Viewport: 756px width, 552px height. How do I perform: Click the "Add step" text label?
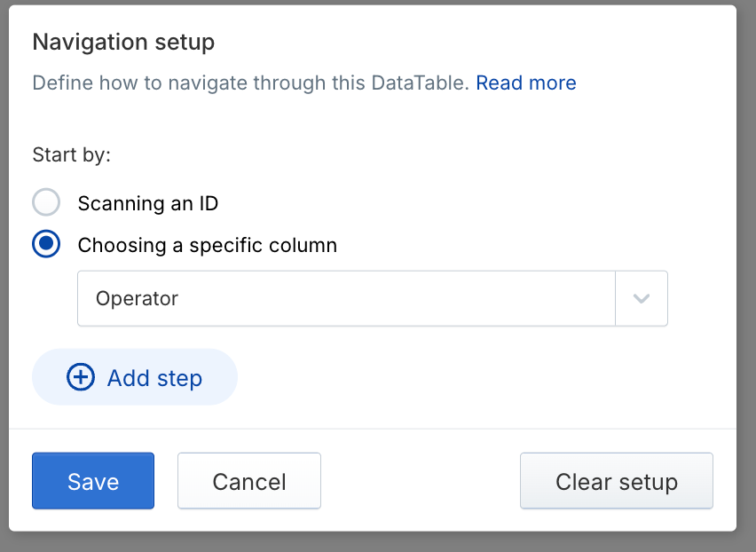[154, 377]
